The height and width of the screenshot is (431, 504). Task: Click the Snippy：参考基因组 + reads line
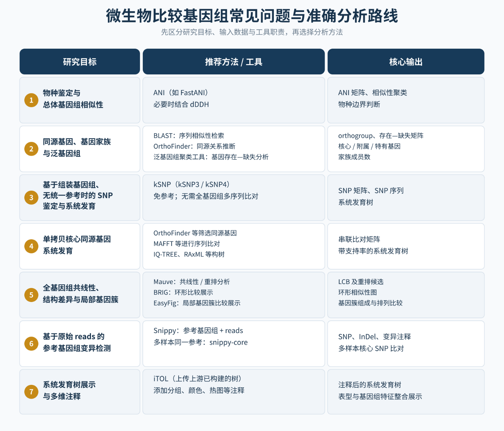[x=198, y=331]
